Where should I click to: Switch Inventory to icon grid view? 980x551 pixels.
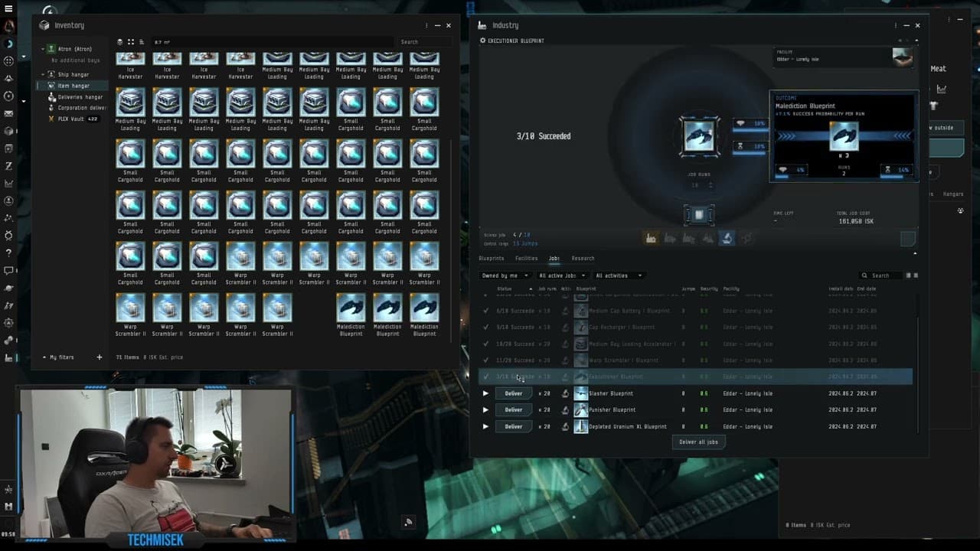tap(131, 42)
